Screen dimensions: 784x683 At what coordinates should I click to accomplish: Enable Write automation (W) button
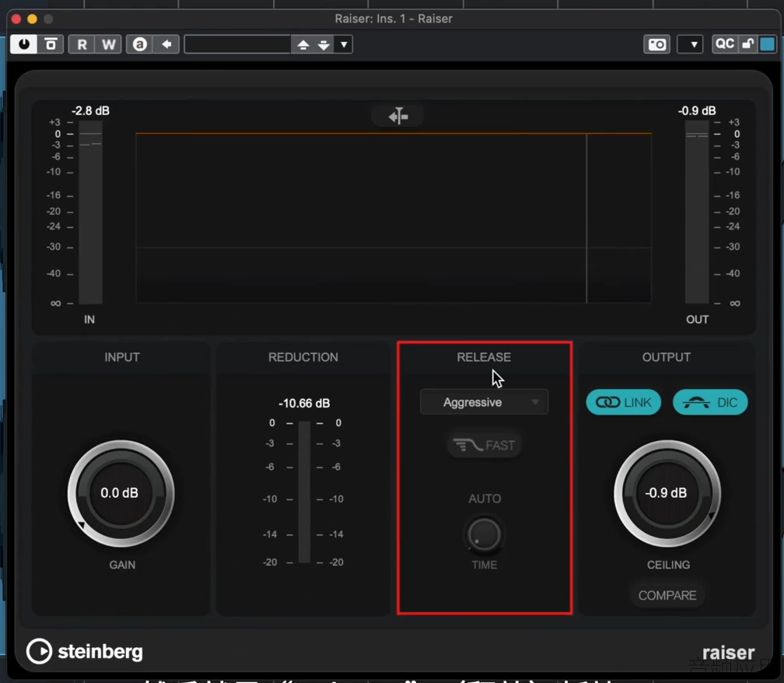(109, 44)
